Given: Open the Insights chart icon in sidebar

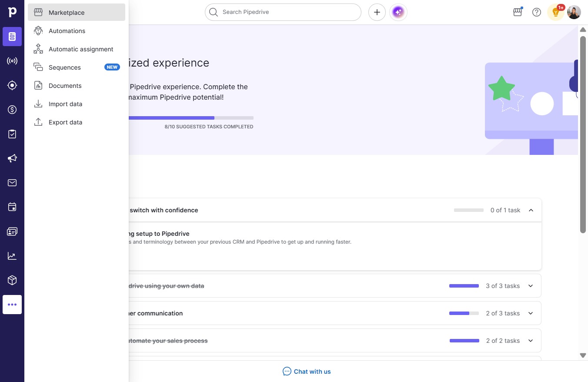Looking at the screenshot, I should point(12,256).
